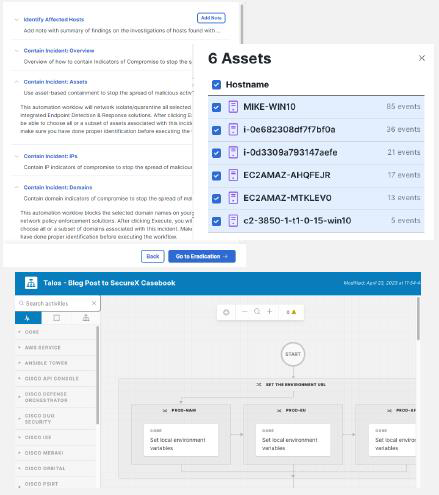Toggle checkbox for c2-3850-1-t1-0-15-win10
439x495 pixels.
(x=216, y=221)
